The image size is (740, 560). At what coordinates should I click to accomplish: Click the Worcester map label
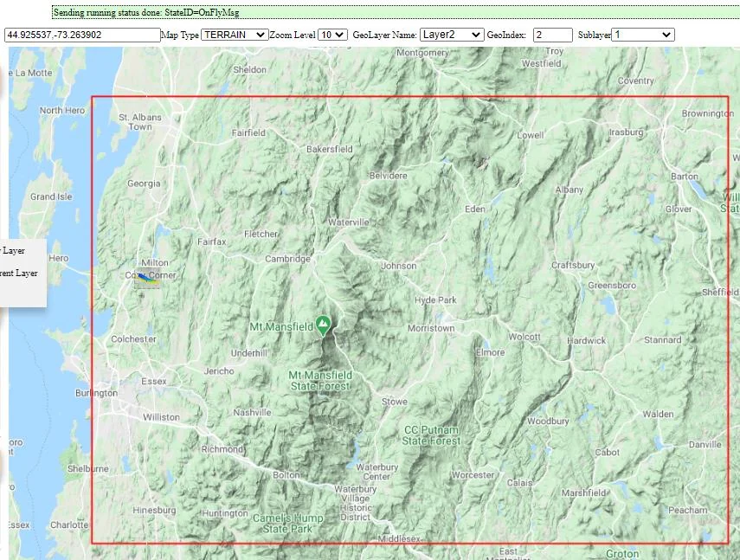click(473, 474)
